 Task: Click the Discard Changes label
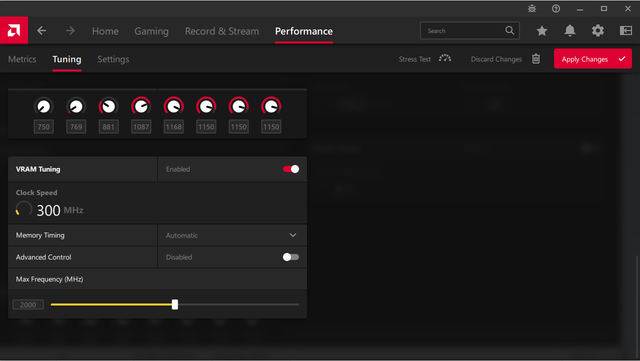496,59
